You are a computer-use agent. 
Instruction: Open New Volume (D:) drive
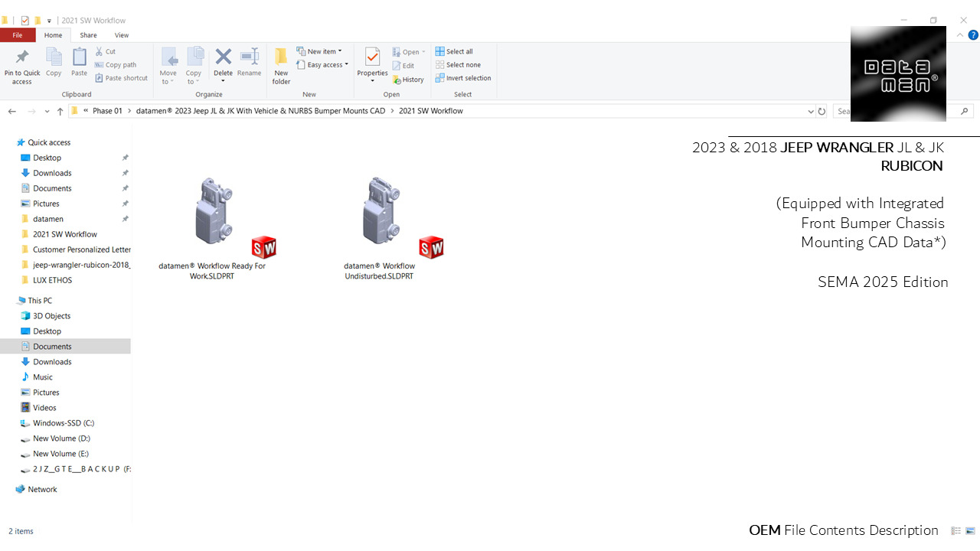coord(61,439)
